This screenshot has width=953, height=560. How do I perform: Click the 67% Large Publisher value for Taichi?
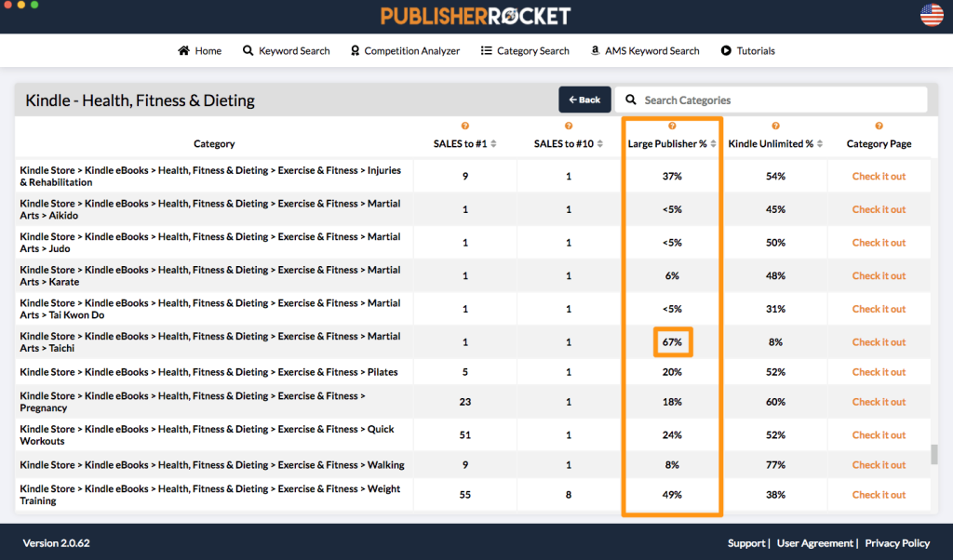click(672, 342)
